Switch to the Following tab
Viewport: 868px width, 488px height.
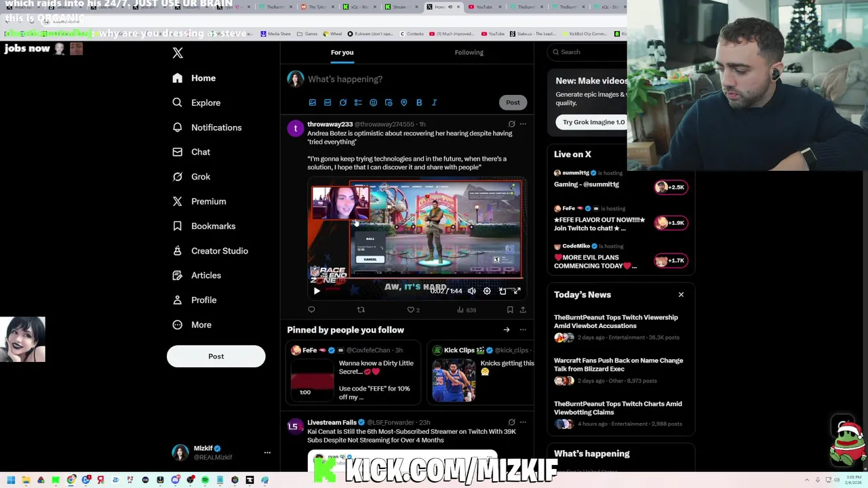(469, 52)
